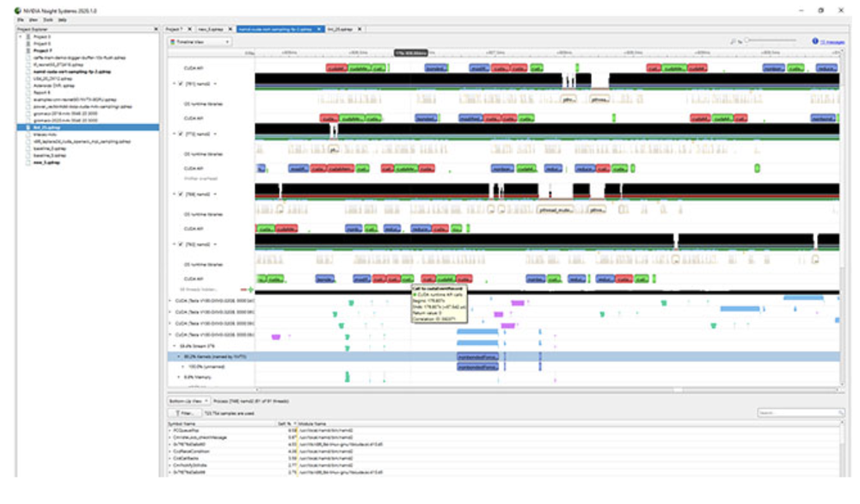
Task: Select the Project 6 icon in explorer
Action: [28, 44]
